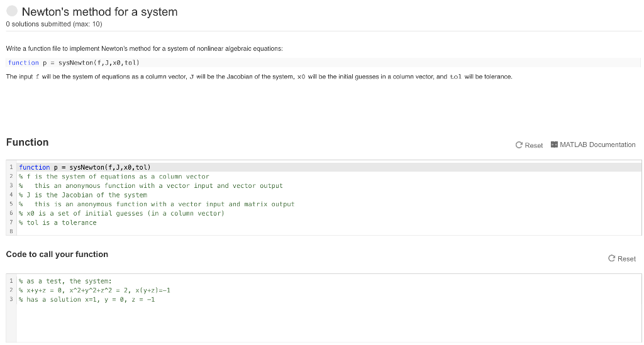
Task: Click the signature code block in the description
Action: tap(323, 63)
